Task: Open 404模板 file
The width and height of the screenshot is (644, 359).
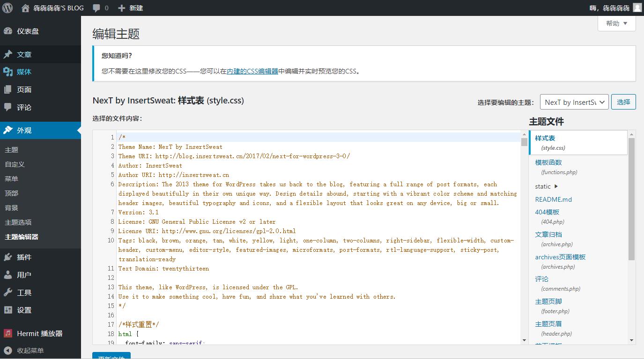Action: click(550, 217)
